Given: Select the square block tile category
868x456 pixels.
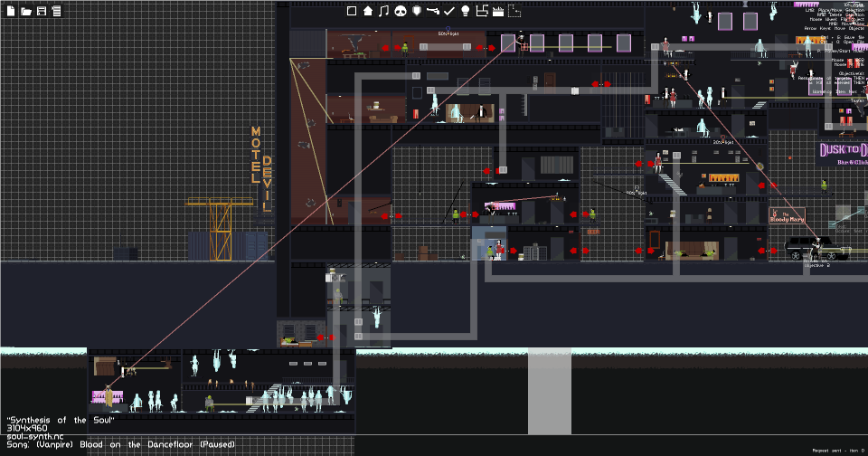Looking at the screenshot, I should point(352,11).
